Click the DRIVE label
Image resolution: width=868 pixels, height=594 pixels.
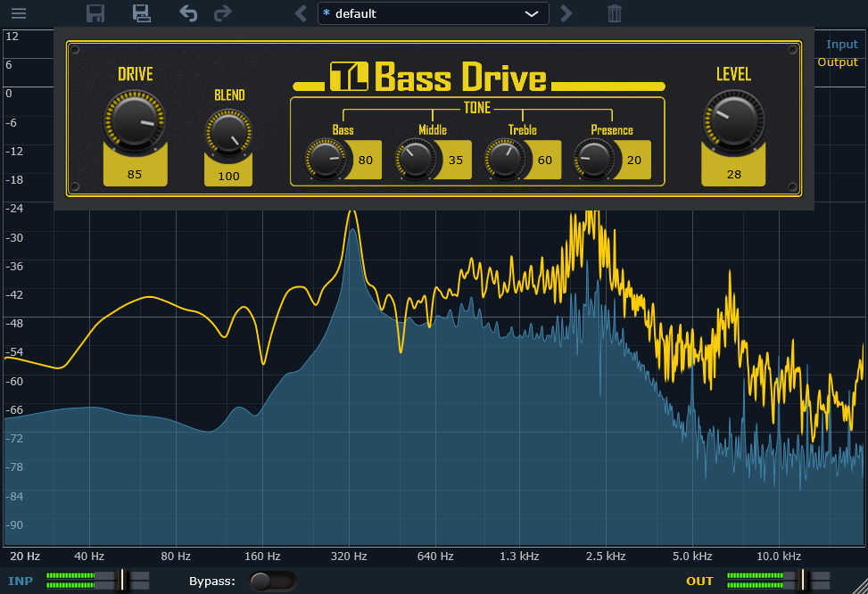[135, 74]
